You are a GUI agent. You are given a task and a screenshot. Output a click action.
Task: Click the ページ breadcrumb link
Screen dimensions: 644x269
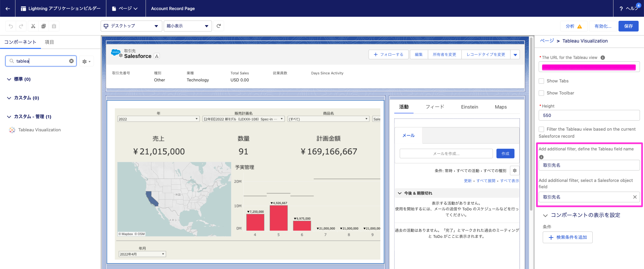547,41
